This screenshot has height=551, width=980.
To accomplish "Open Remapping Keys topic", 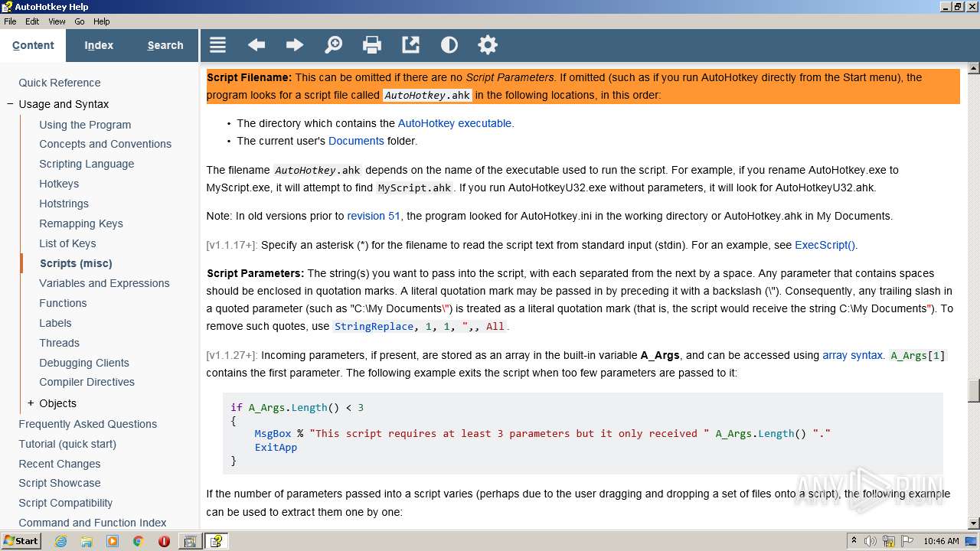I will [81, 223].
